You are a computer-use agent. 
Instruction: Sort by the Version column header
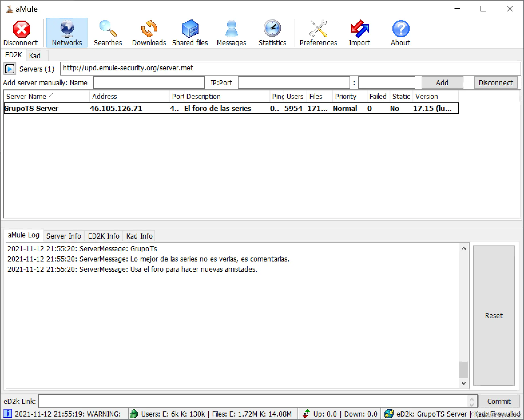[436, 97]
